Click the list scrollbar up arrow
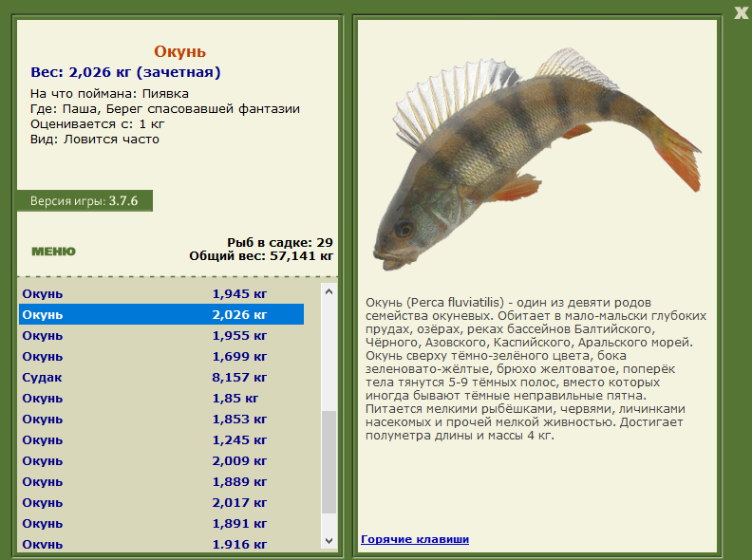Screen dimensions: 752x560 [x=329, y=291]
